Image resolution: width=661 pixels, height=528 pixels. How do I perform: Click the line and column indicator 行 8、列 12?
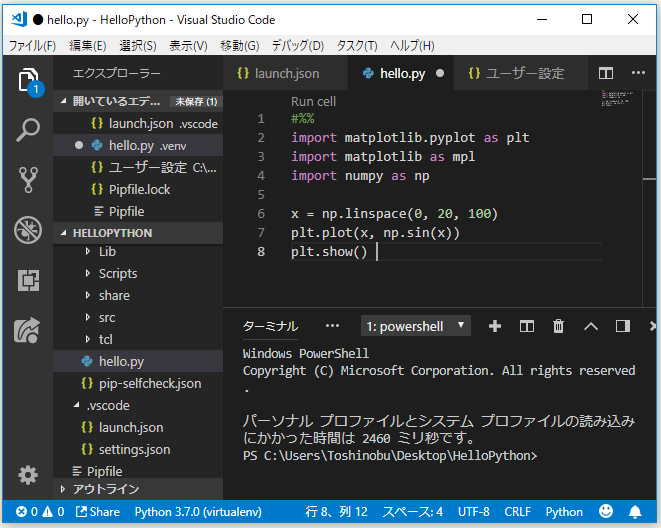(336, 512)
